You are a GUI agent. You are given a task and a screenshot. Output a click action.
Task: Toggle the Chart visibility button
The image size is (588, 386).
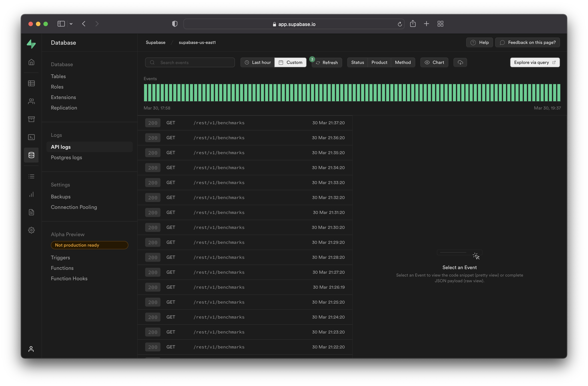coord(434,62)
